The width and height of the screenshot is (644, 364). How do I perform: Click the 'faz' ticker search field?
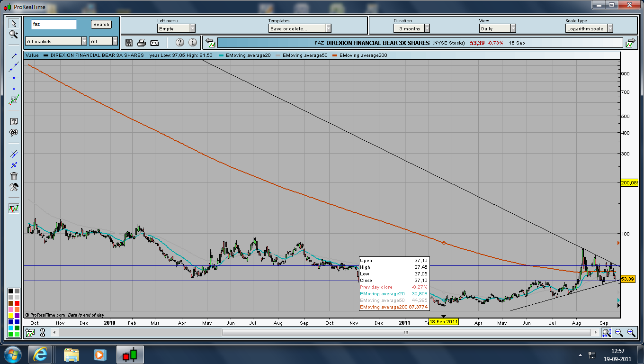pyautogui.click(x=54, y=24)
